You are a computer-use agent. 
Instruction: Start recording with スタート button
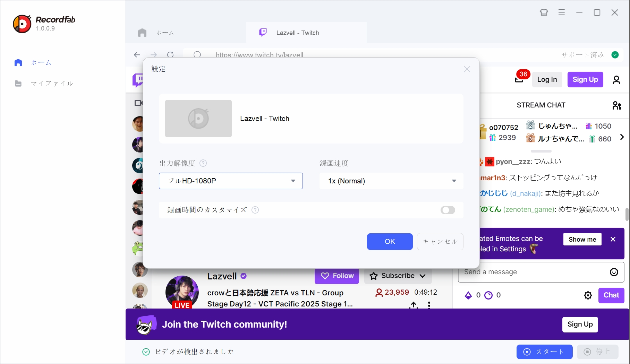[545, 352]
